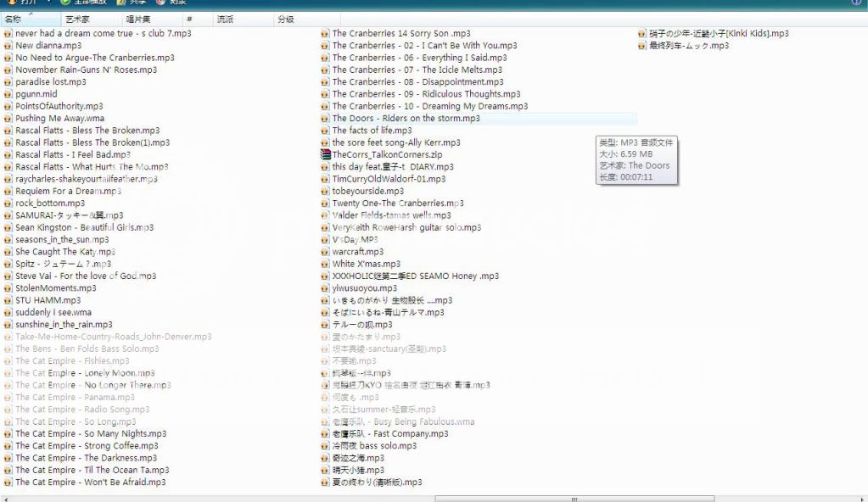This screenshot has width=868, height=502.
Task: Select The Doors - Riders on the storm.mp3 icon
Action: click(325, 119)
